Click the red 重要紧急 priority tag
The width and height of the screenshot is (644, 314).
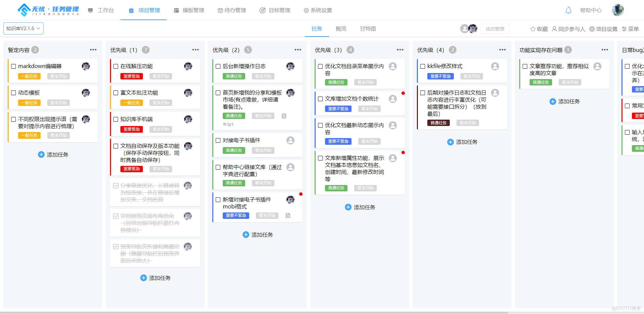tap(131, 76)
